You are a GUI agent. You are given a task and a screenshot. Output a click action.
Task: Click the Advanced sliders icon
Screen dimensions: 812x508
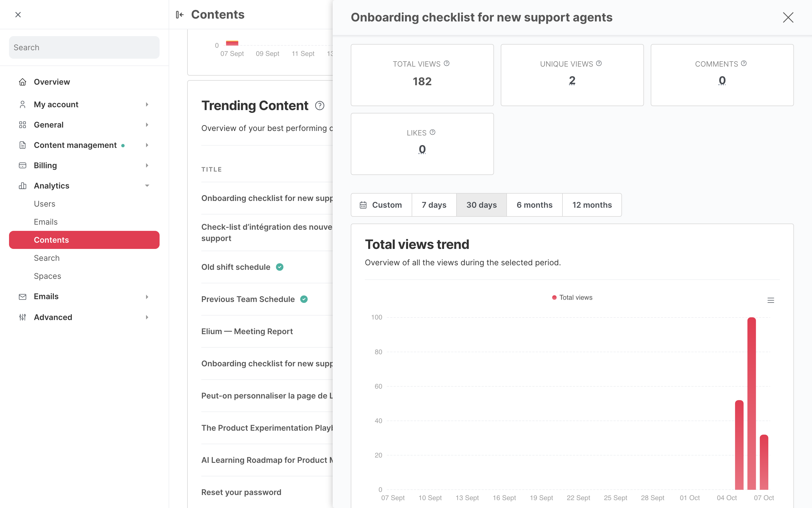point(23,317)
